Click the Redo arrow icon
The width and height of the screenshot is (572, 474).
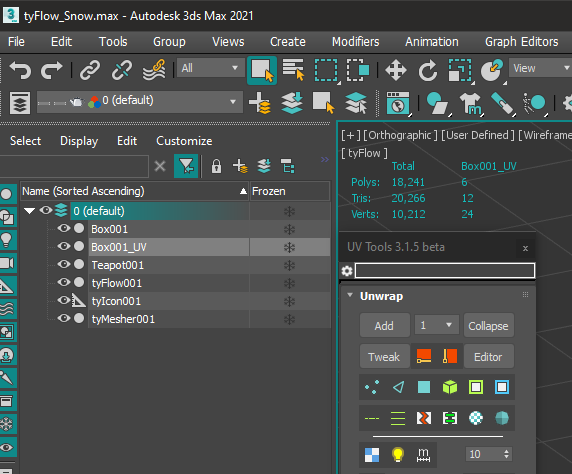click(51, 70)
